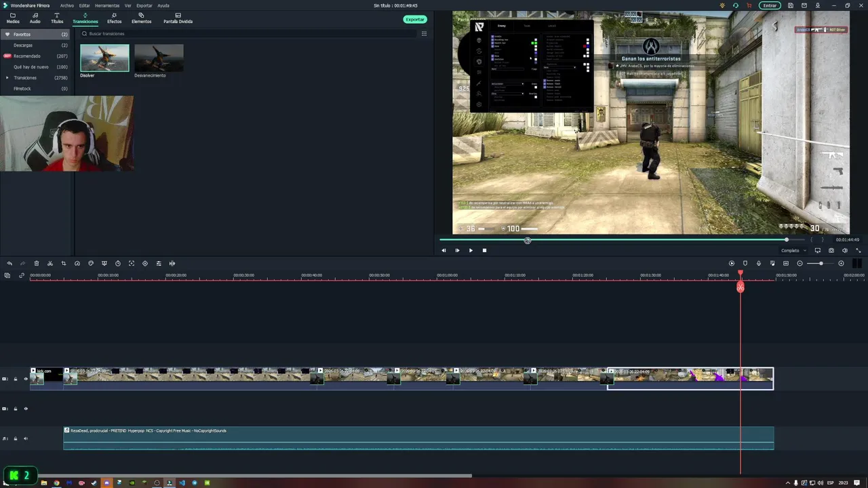Mute the audio track speaker icon
868x488 pixels.
tap(26, 439)
